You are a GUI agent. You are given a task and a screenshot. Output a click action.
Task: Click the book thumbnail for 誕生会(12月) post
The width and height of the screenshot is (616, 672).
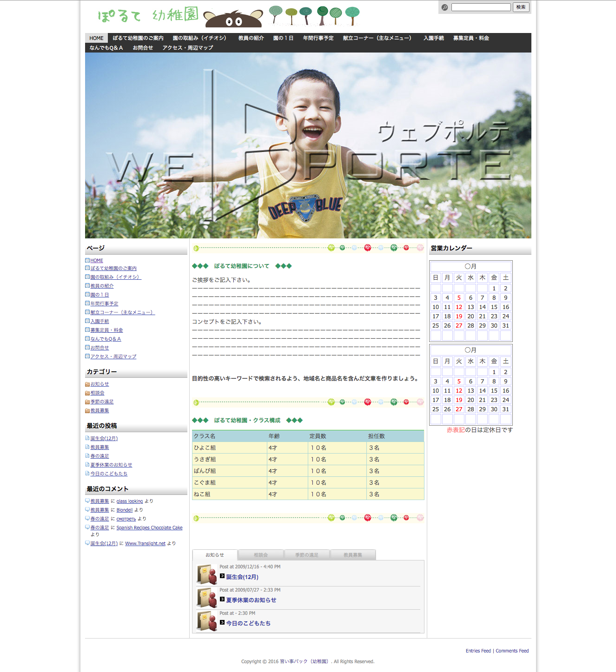(x=206, y=574)
